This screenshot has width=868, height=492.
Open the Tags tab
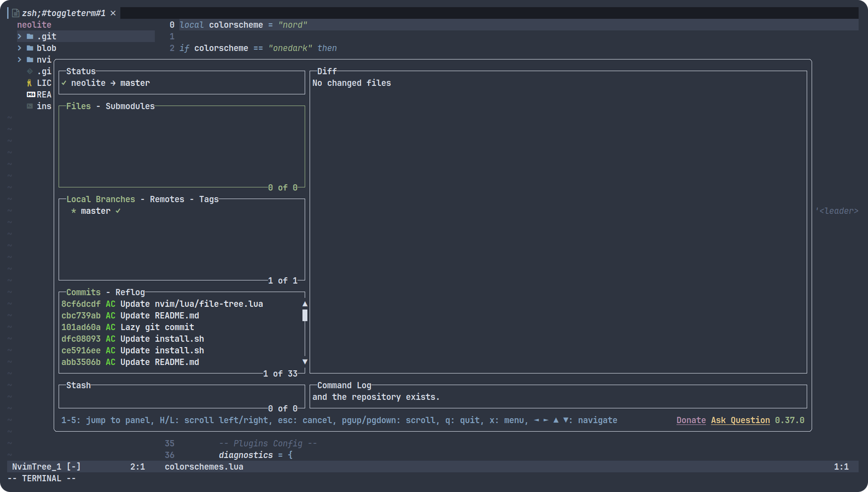[209, 199]
